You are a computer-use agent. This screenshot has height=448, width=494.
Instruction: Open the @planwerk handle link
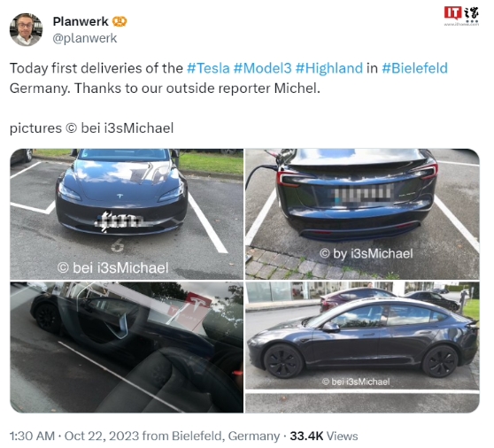[x=85, y=38]
